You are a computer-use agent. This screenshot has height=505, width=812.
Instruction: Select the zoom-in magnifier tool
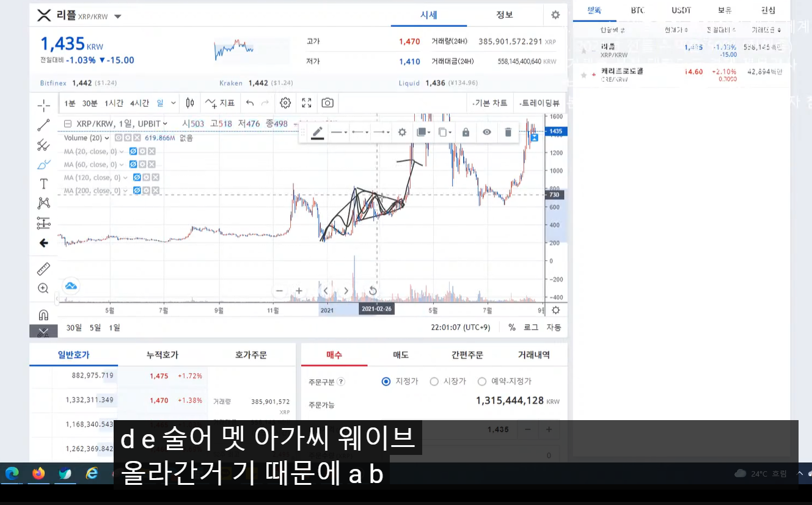coord(43,288)
